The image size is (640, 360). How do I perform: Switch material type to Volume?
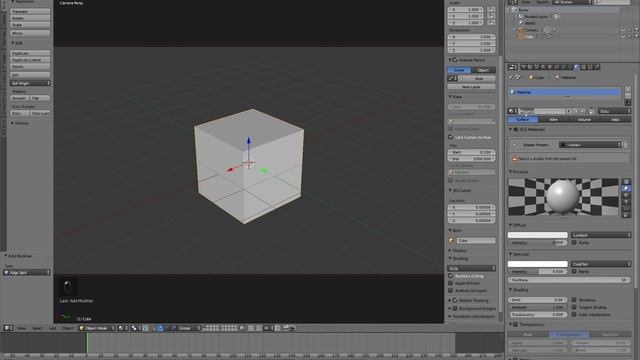[584, 120]
